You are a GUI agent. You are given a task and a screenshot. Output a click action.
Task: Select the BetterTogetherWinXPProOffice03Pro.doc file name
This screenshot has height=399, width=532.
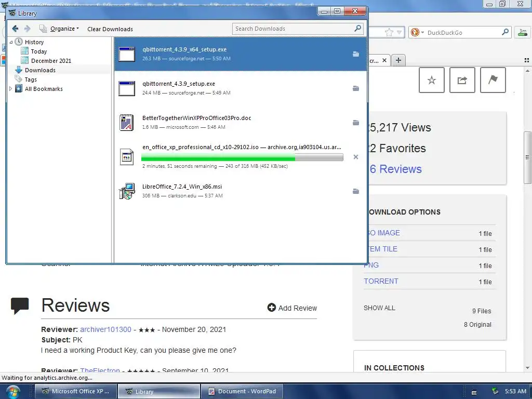[x=196, y=118]
